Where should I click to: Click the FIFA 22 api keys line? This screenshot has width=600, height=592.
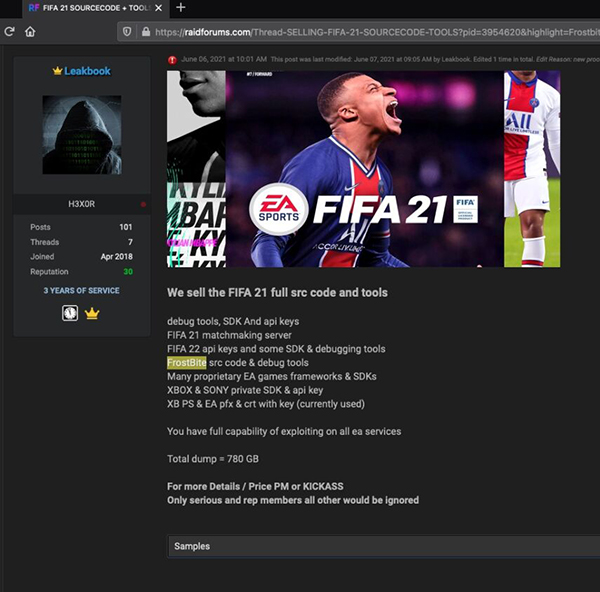(276, 349)
